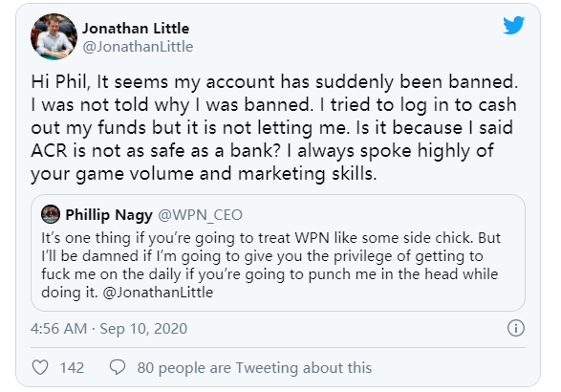The image size is (561, 392).
Task: Click the main tweet text starting "Hi Phil"
Action: pyautogui.click(x=274, y=128)
